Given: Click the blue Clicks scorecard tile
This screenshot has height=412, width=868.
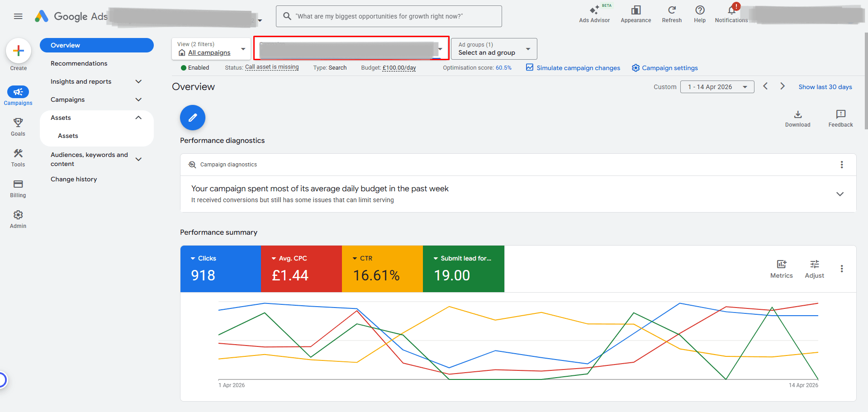Looking at the screenshot, I should pyautogui.click(x=221, y=269).
